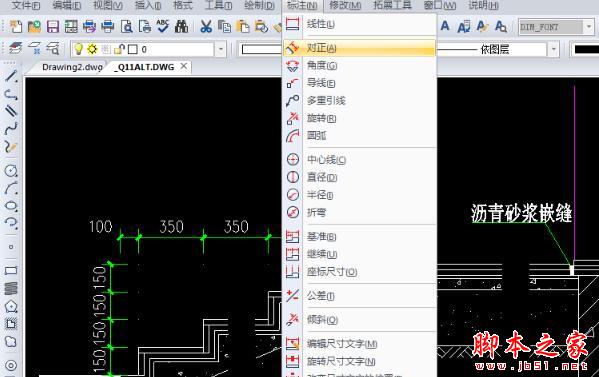This screenshot has width=599, height=377.
Task: Choose 多重引线 multileader item
Action: [359, 101]
